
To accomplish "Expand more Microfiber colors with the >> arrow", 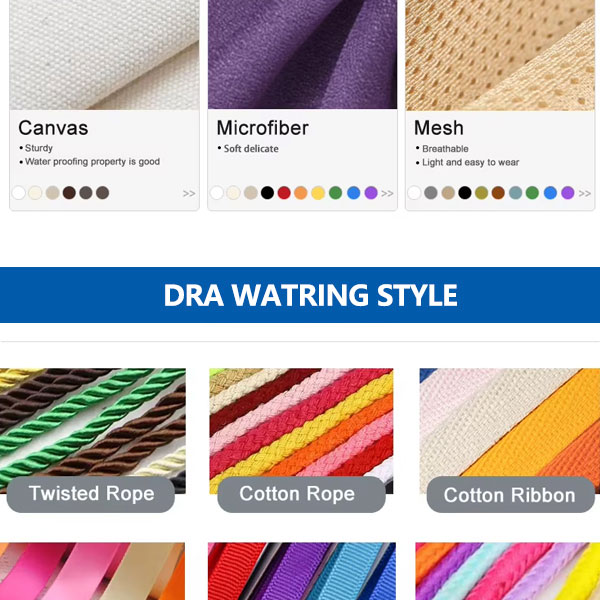I will pos(387,193).
